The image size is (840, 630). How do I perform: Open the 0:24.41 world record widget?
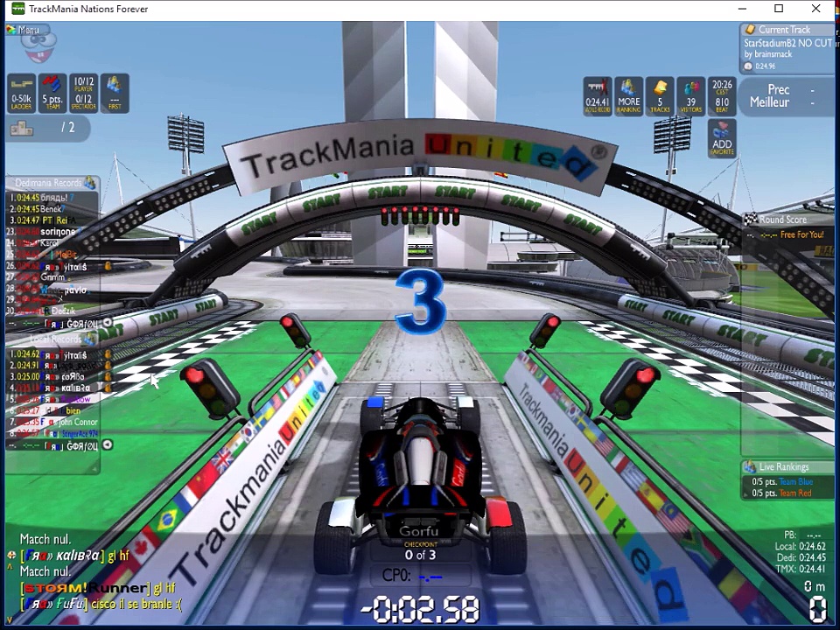point(598,96)
